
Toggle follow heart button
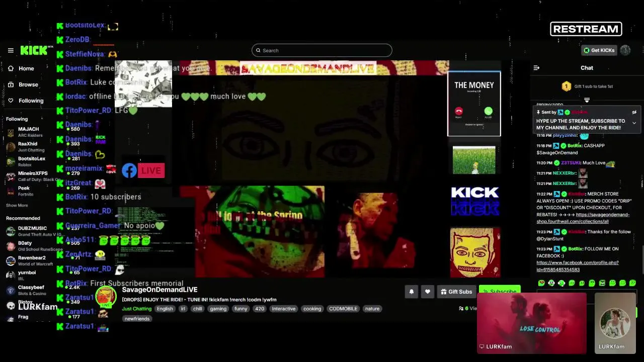(x=428, y=292)
